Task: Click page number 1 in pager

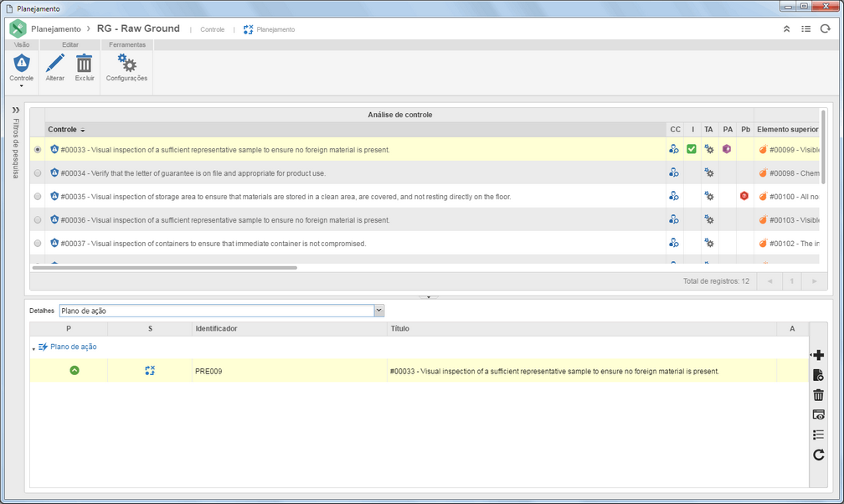Action: (792, 281)
